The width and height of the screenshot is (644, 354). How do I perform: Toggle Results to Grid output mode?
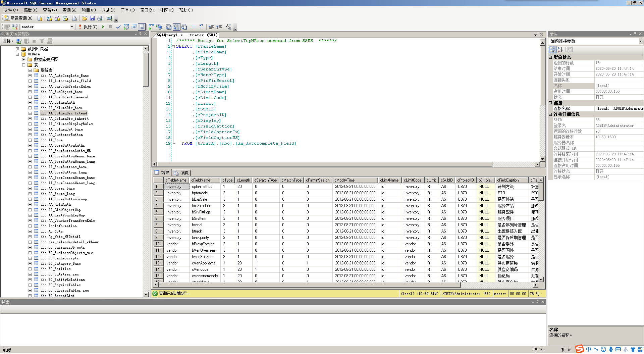coord(176,27)
